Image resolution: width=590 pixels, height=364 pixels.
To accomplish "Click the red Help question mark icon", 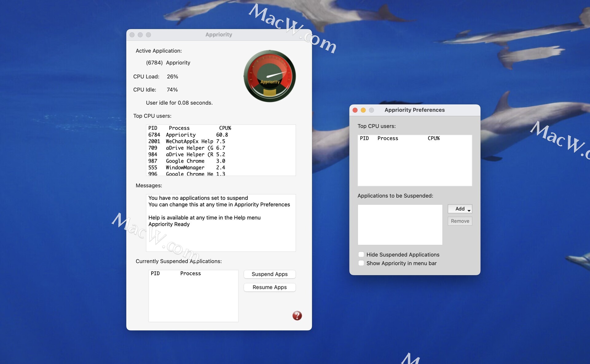I will point(297,316).
